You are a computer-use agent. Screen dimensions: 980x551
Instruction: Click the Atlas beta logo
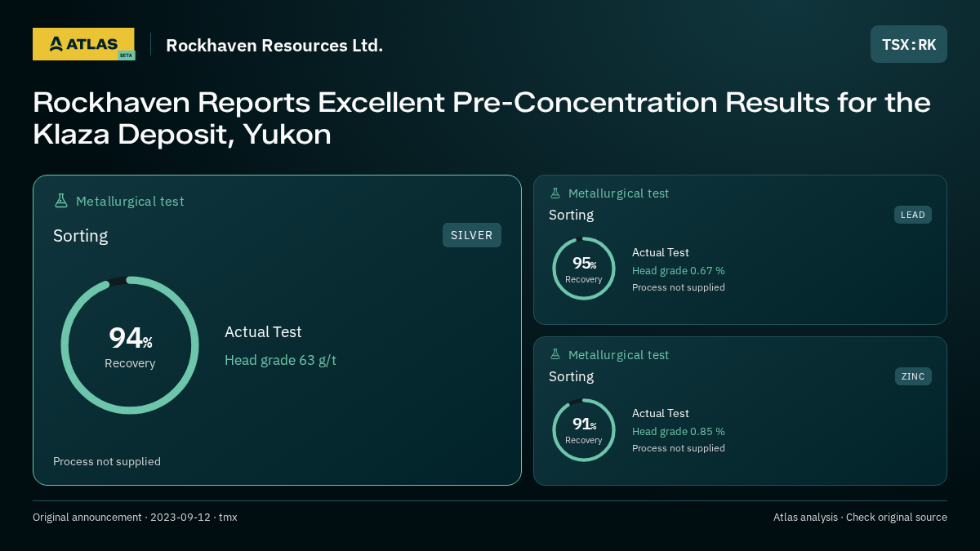point(84,44)
